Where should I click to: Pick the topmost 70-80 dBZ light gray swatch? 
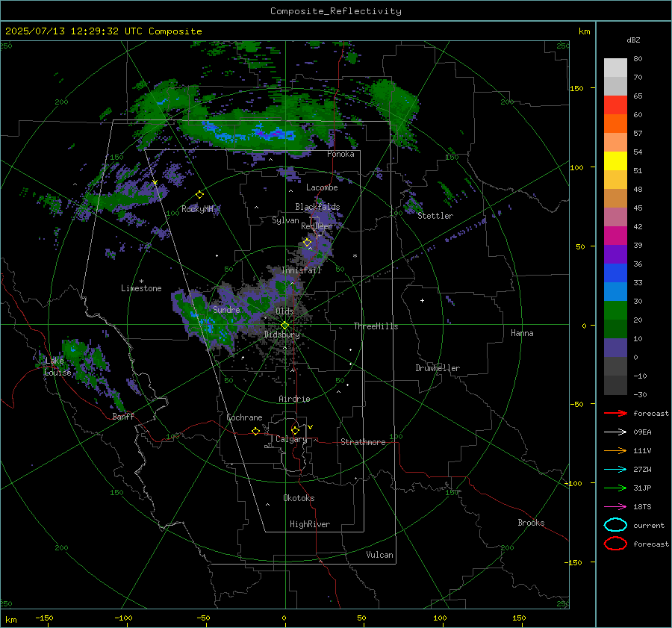[615, 68]
